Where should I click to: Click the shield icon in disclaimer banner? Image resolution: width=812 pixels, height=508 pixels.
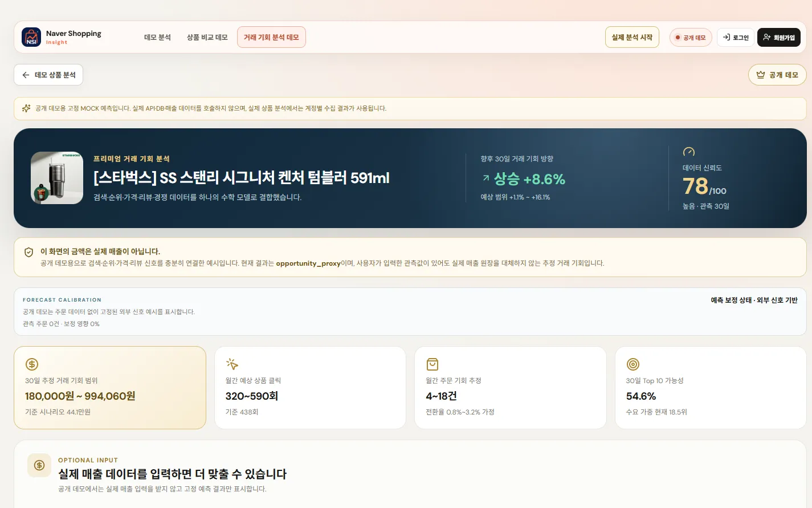[x=28, y=252]
